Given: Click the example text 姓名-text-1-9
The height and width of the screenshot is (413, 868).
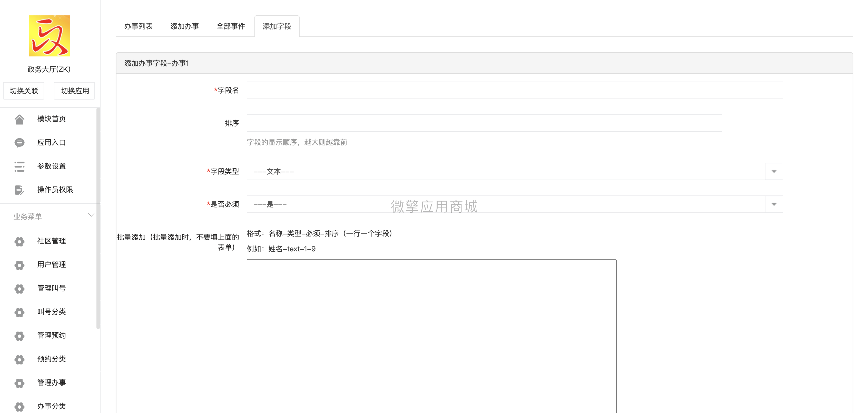Looking at the screenshot, I should 292,249.
